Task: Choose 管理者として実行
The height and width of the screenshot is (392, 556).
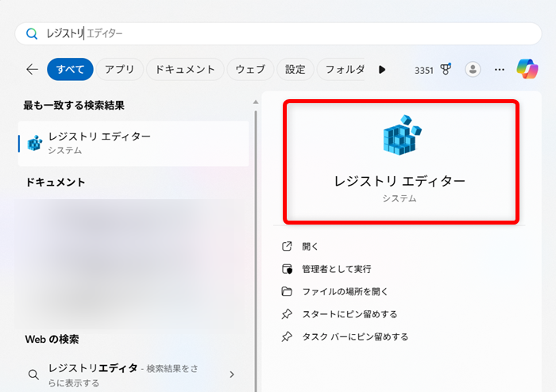Action: [x=337, y=269]
